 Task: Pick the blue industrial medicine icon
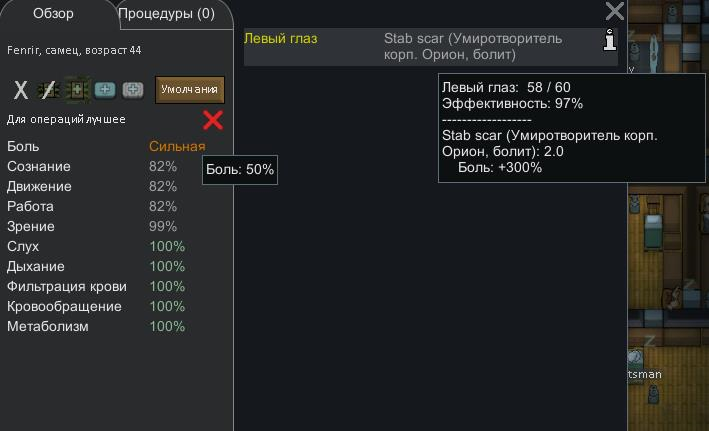(105, 90)
